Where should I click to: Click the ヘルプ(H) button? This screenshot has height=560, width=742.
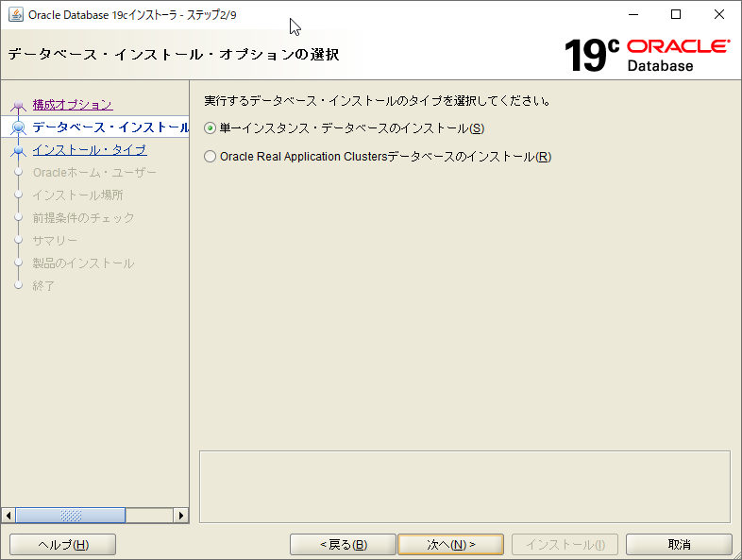(x=63, y=545)
